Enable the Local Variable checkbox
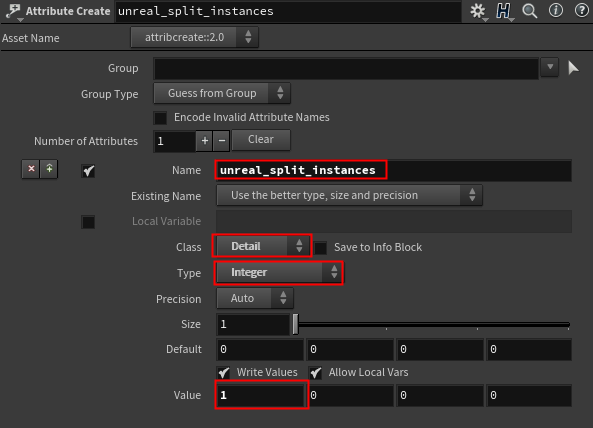The height and width of the screenshot is (428, 593). point(88,222)
